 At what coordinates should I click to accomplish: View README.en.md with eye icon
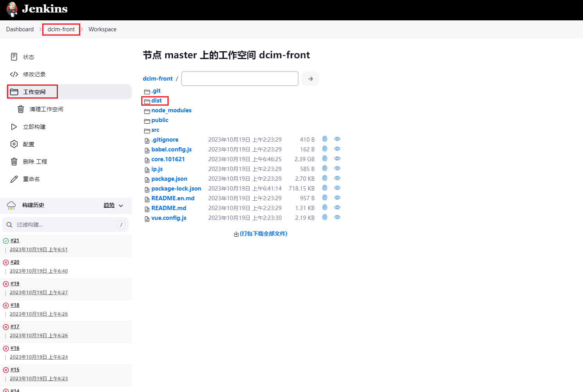pos(337,198)
